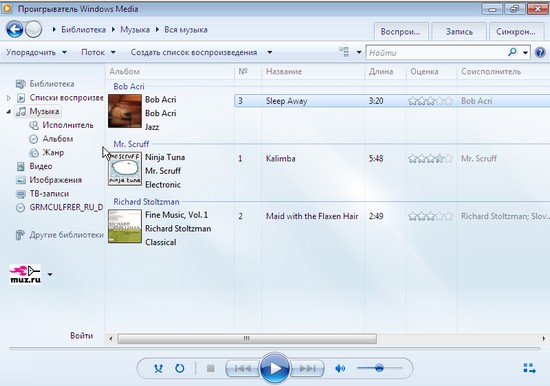The image size is (550, 386).
Task: Click the horizontal scrollbar thumb
Action: point(247,339)
